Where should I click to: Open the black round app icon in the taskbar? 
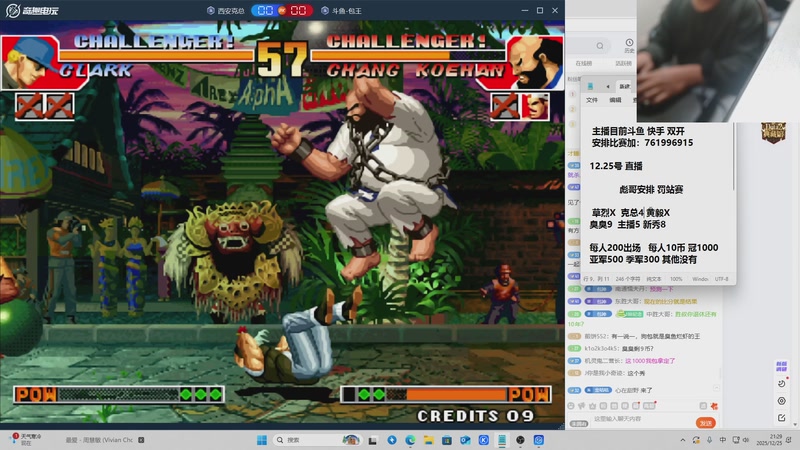coord(520,440)
